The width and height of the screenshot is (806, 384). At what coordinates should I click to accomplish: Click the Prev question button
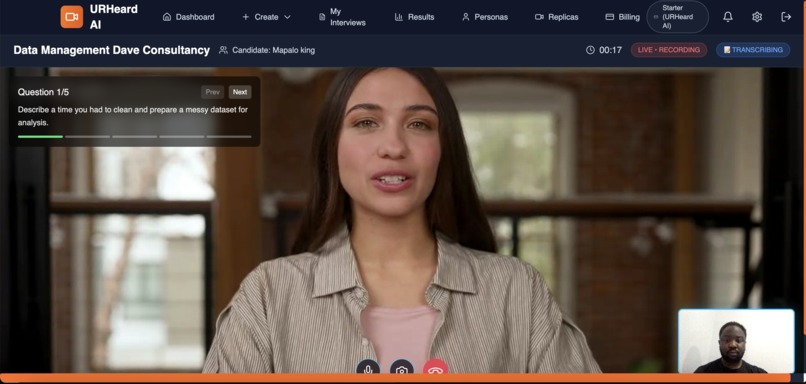click(x=212, y=92)
